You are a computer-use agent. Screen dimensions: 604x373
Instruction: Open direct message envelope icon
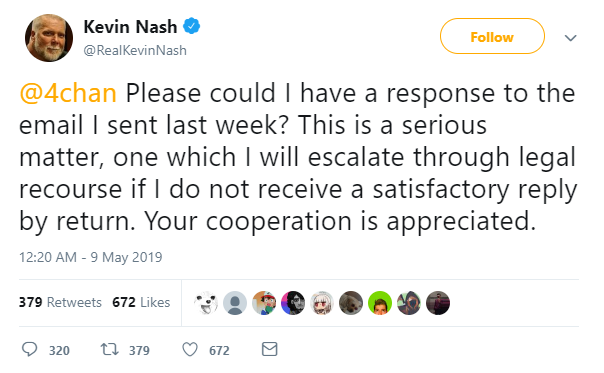pyautogui.click(x=269, y=349)
